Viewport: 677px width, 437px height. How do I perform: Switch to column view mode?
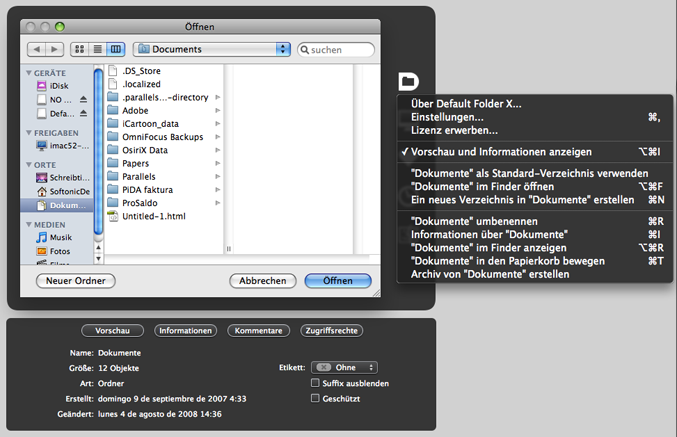[x=116, y=49]
